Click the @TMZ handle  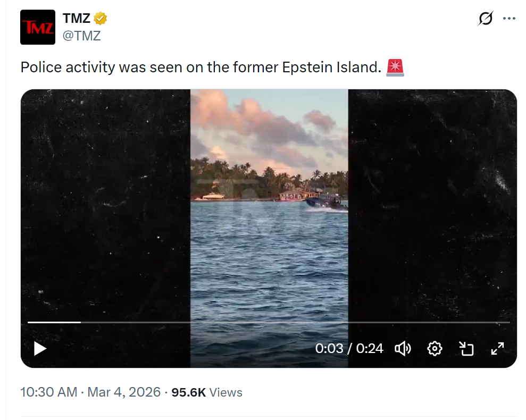click(82, 36)
